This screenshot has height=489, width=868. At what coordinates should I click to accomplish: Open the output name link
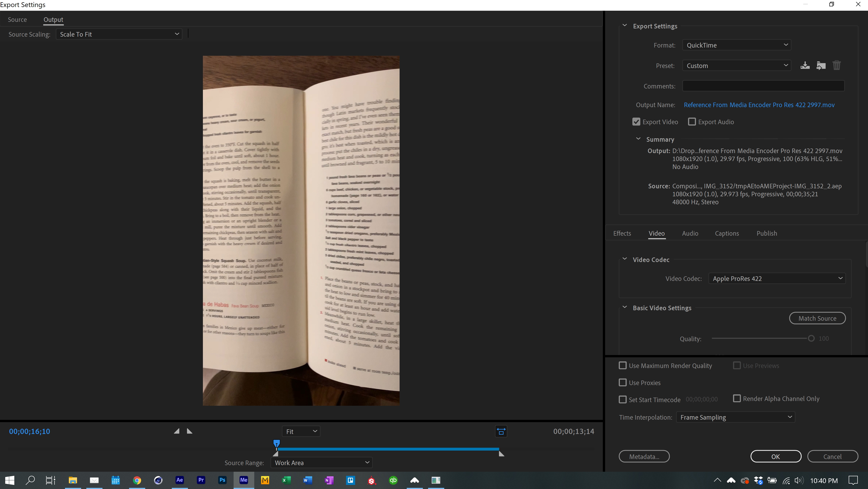tap(759, 105)
